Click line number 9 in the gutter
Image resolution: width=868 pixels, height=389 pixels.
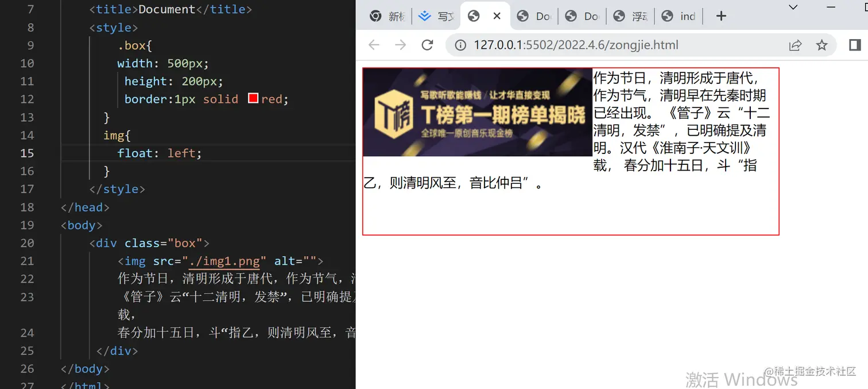point(30,45)
